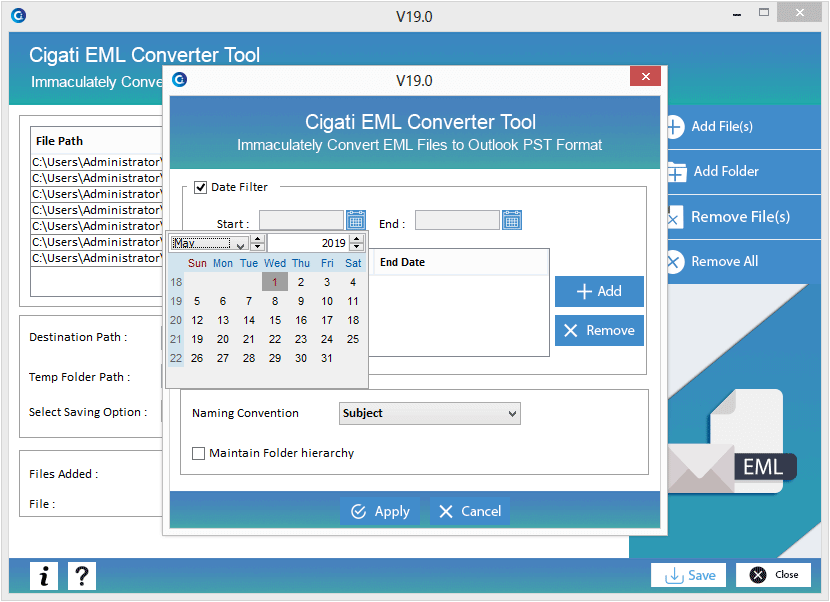Close the filter dialog with the red X
This screenshot has width=830, height=602.
(x=645, y=76)
